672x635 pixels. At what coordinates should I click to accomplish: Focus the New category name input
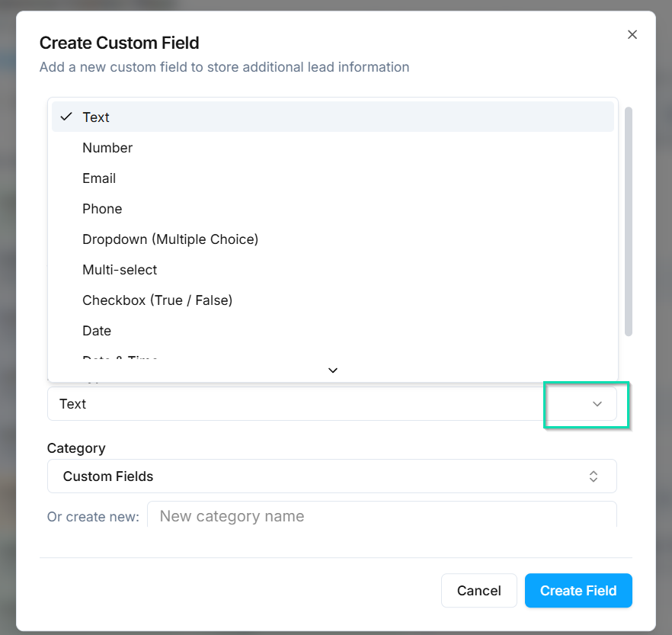(381, 516)
